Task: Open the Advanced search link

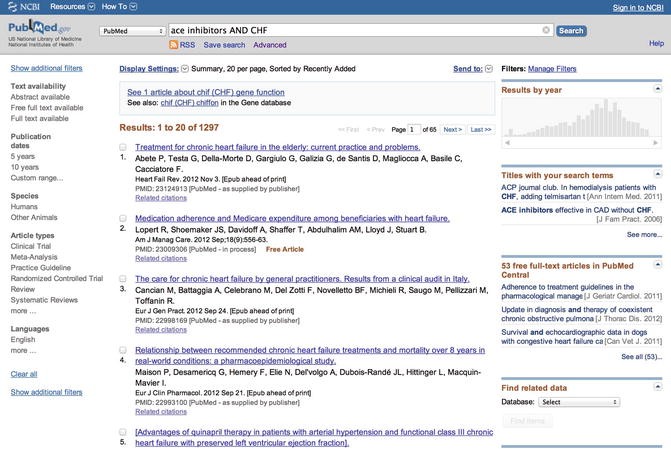Action: 270,45
